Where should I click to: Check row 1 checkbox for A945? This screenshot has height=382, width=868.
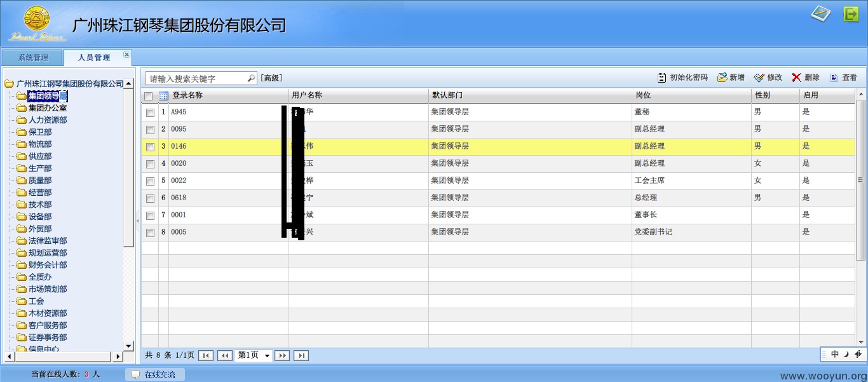[150, 113]
